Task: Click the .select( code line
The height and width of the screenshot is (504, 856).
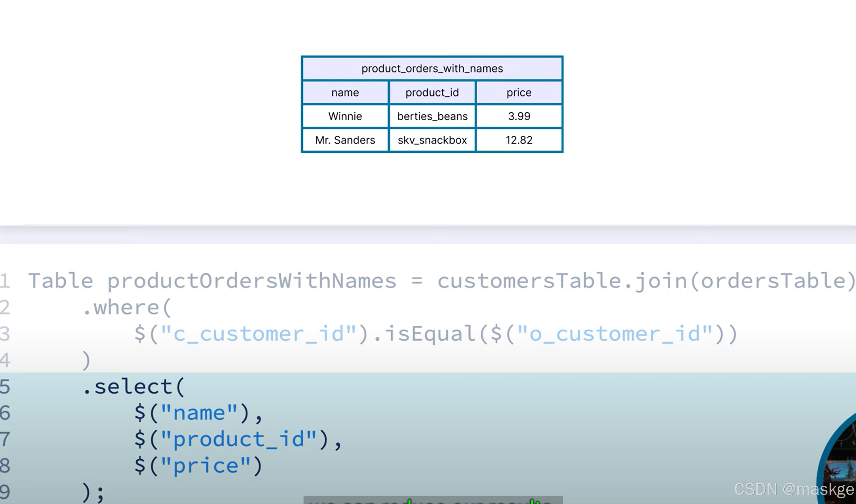Action: 133,387
